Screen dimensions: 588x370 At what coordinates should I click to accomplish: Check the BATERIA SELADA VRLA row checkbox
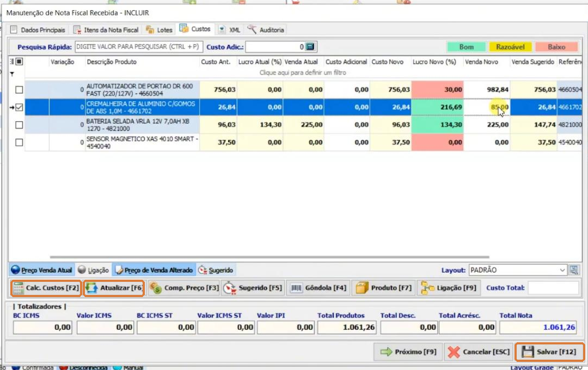click(19, 125)
